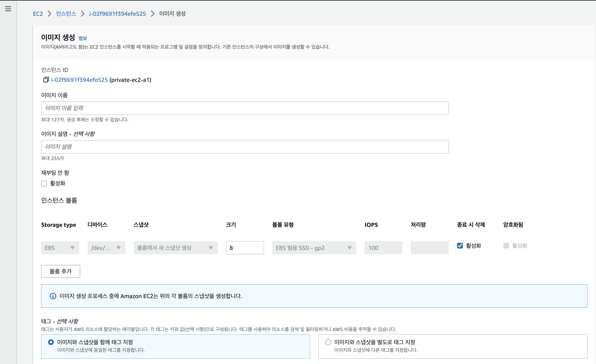596x364 pixels.
Task: Expand the /dev/ device dropdown
Action: click(x=106, y=248)
